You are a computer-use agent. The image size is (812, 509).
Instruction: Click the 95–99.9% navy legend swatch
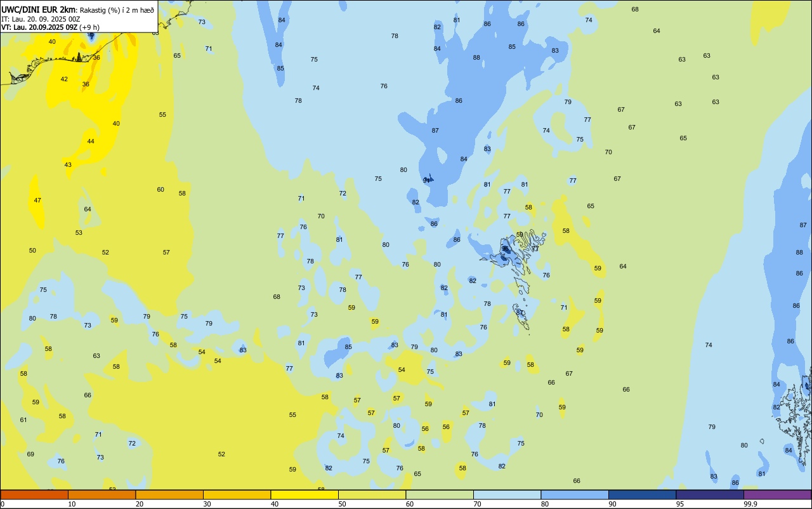pos(710,494)
